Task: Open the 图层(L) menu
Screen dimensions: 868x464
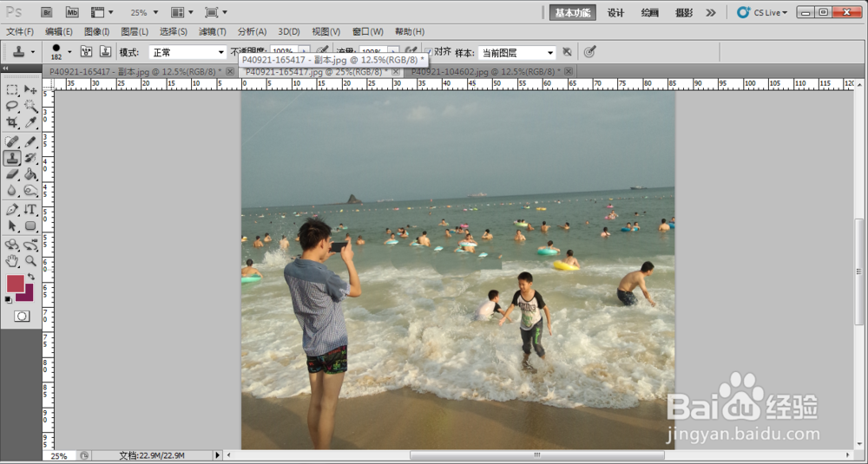Action: click(135, 31)
